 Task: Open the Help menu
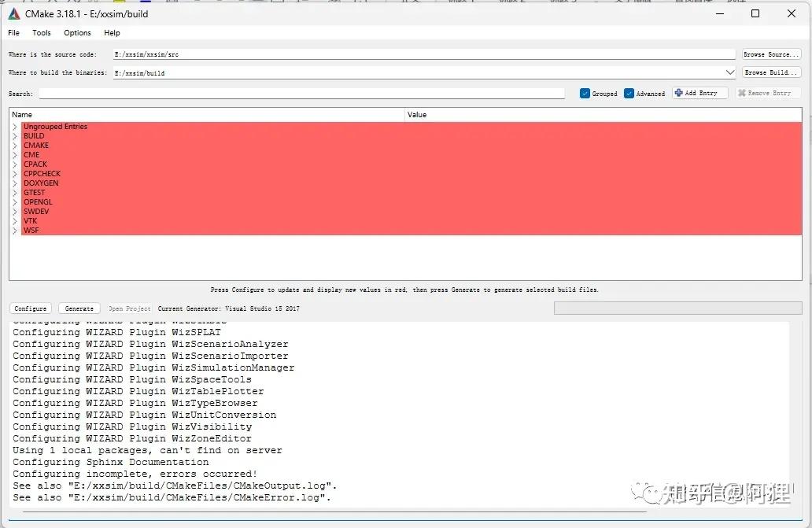(x=112, y=32)
